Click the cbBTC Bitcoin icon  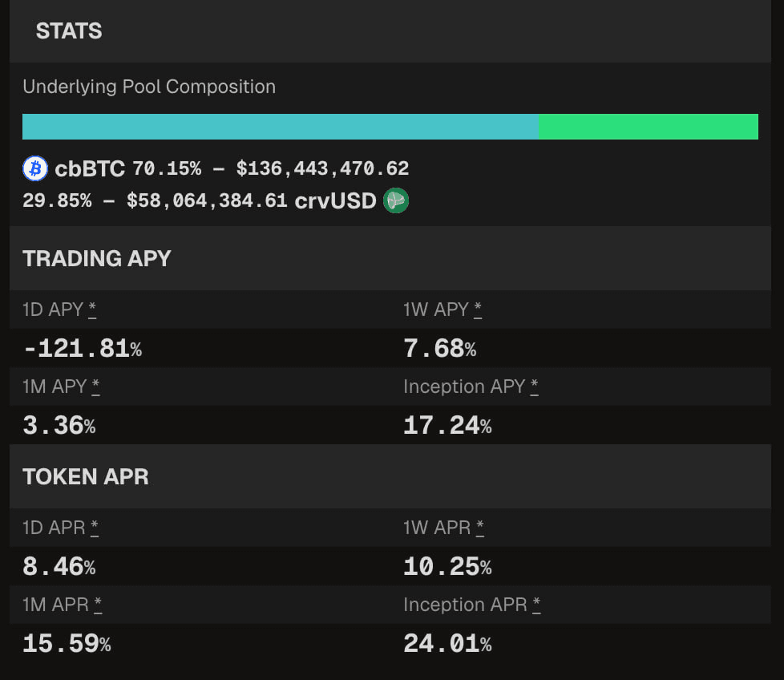click(x=35, y=168)
